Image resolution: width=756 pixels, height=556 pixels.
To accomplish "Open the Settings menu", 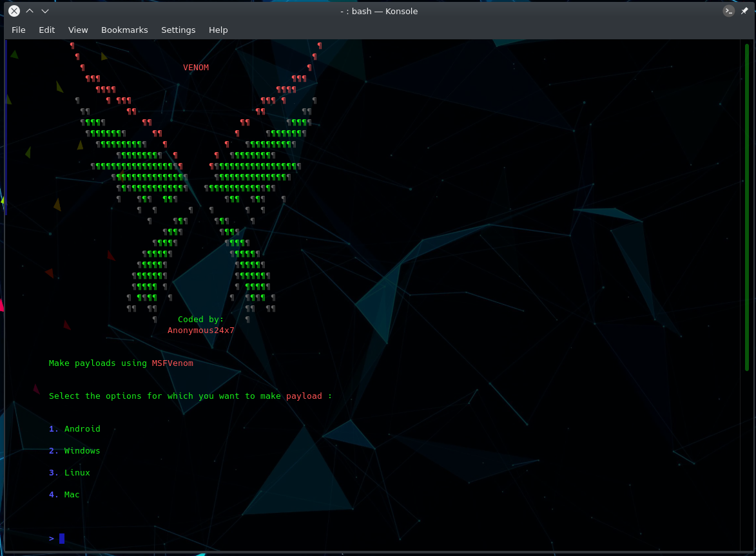I will pyautogui.click(x=179, y=30).
